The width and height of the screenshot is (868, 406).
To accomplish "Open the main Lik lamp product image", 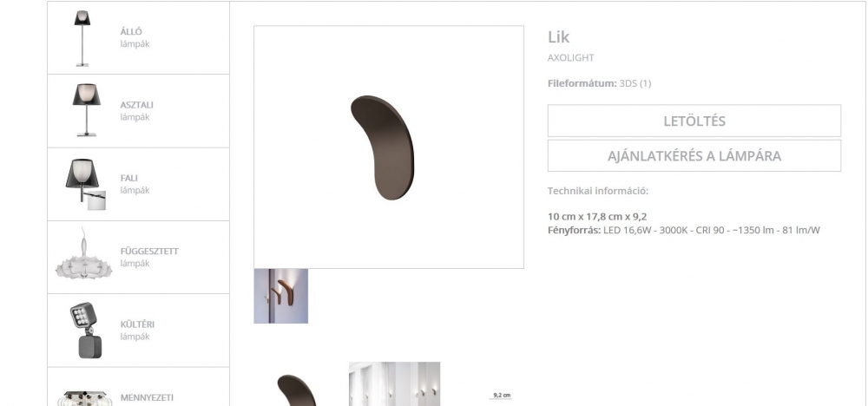I will (389, 147).
